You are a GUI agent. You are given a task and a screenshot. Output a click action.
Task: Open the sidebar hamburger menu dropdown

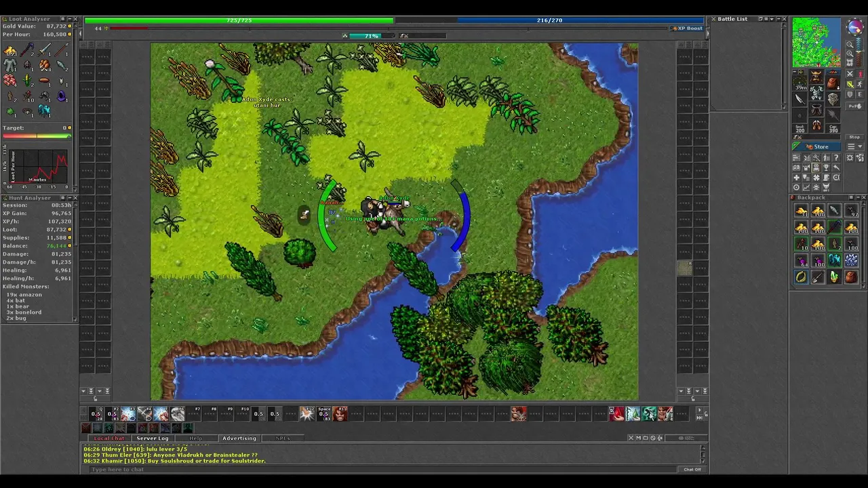pyautogui.click(x=854, y=146)
